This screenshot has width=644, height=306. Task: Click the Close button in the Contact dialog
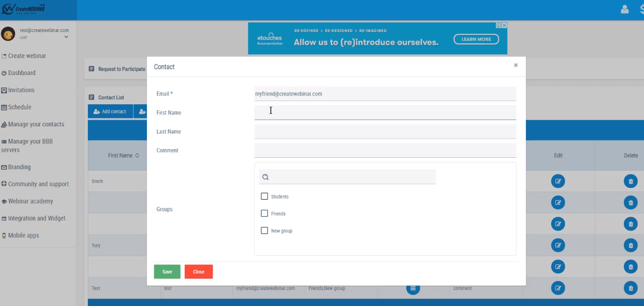point(199,271)
